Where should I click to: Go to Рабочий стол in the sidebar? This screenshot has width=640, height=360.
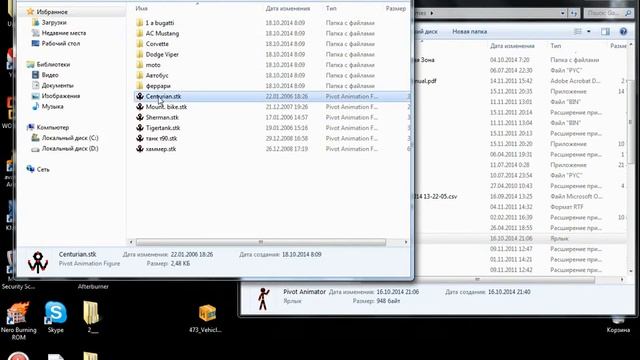tap(61, 43)
